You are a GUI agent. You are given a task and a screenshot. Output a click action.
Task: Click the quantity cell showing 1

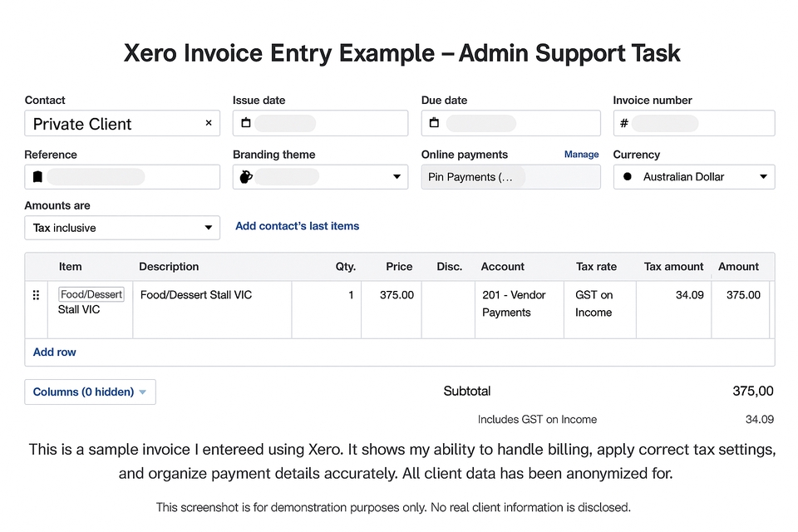349,294
